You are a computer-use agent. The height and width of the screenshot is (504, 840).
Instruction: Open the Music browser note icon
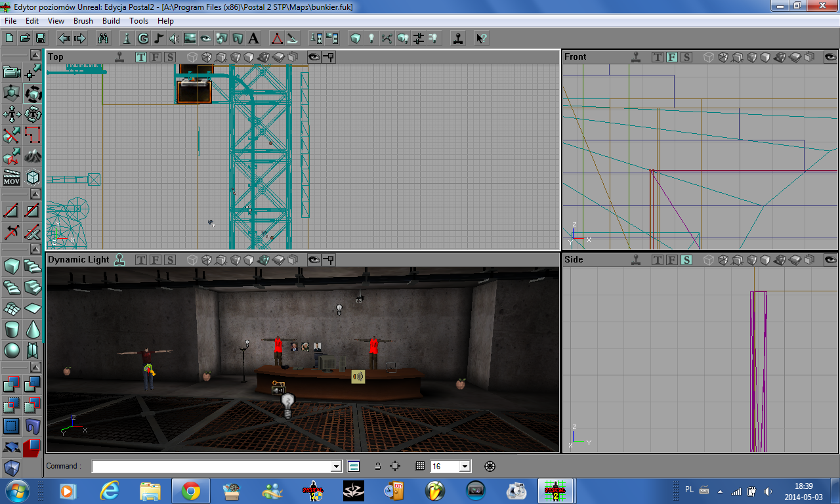[x=158, y=38]
